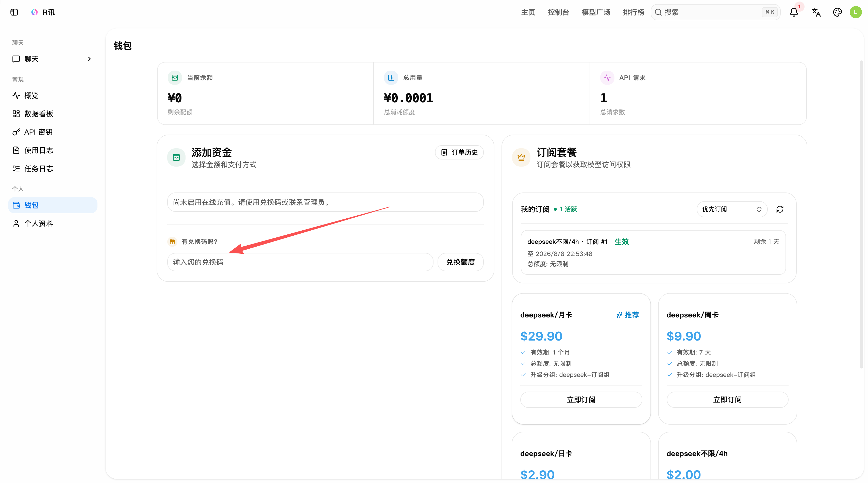Click the 使用日志 document icon
Image resolution: width=868 pixels, height=483 pixels.
point(16,150)
